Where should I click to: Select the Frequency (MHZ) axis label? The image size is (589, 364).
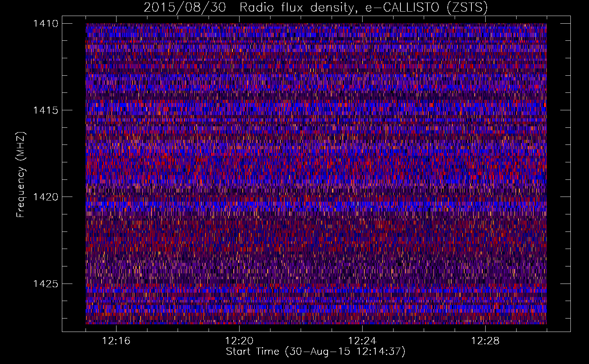[x=21, y=175]
